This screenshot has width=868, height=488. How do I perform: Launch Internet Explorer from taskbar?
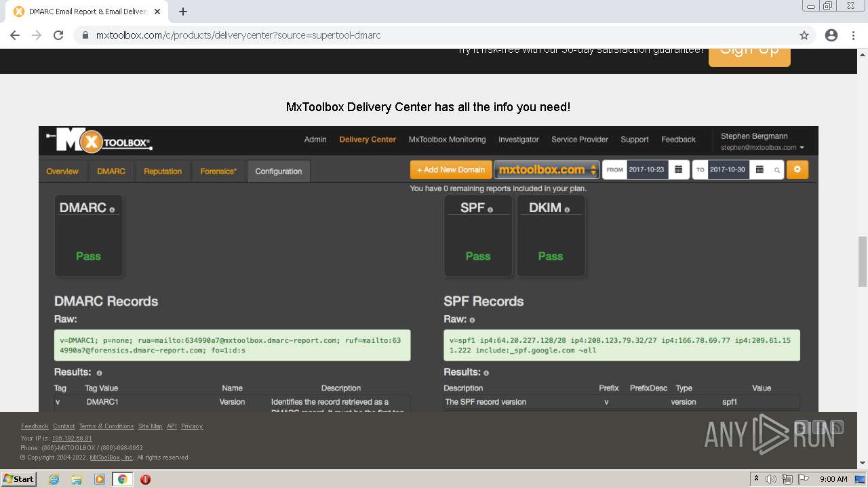tap(54, 479)
